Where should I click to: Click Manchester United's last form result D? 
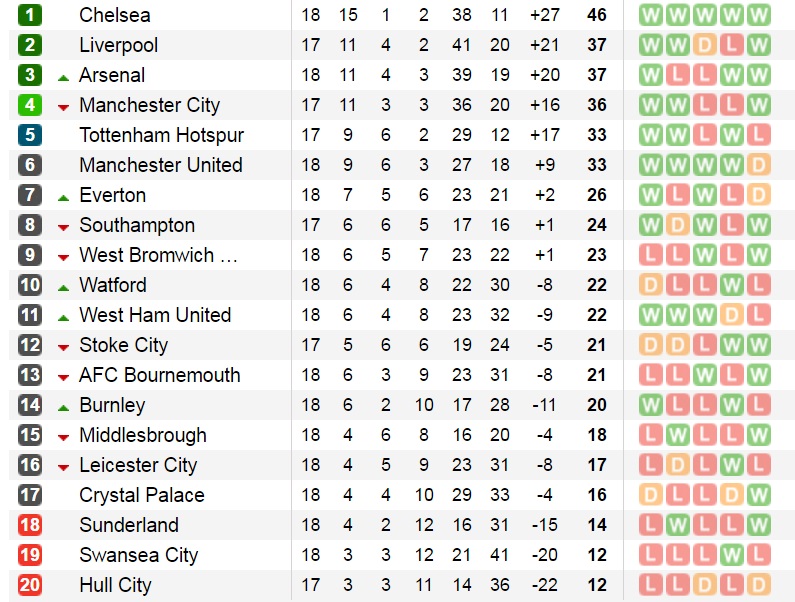pyautogui.click(x=758, y=165)
